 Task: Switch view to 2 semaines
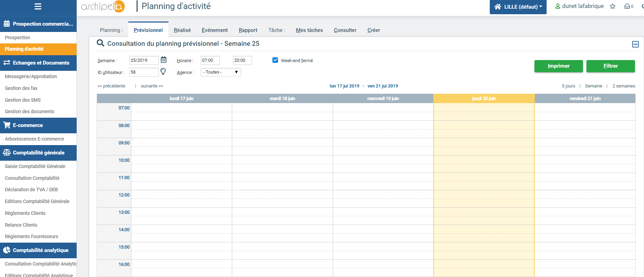(624, 86)
